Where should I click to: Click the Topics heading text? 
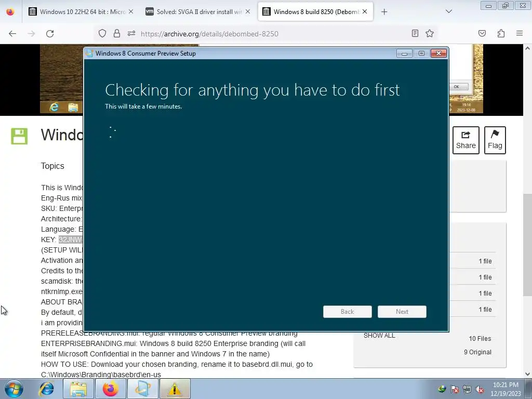[52, 166]
